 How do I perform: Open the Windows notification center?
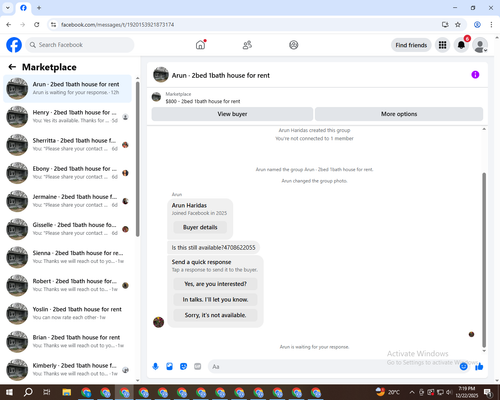(489, 392)
